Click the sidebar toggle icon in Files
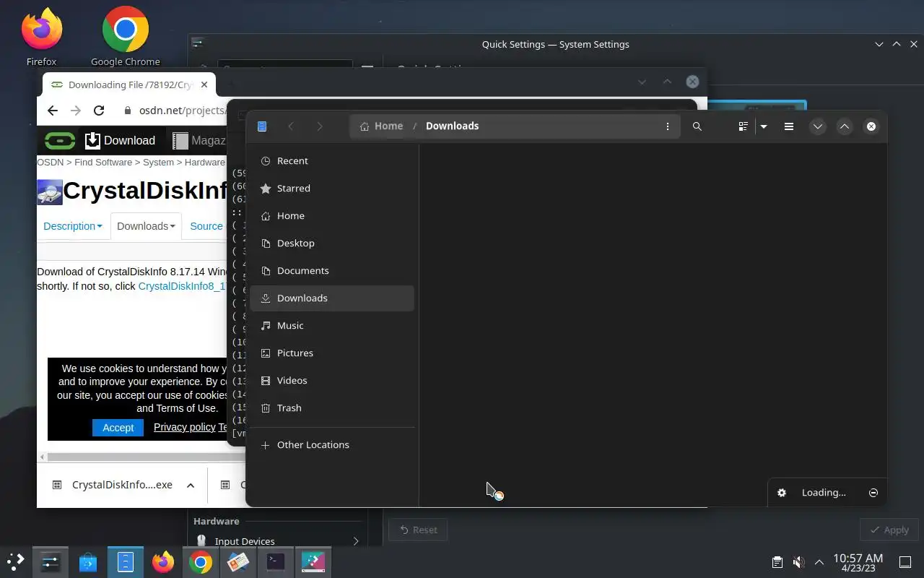Viewport: 924px width, 578px height. click(x=262, y=126)
